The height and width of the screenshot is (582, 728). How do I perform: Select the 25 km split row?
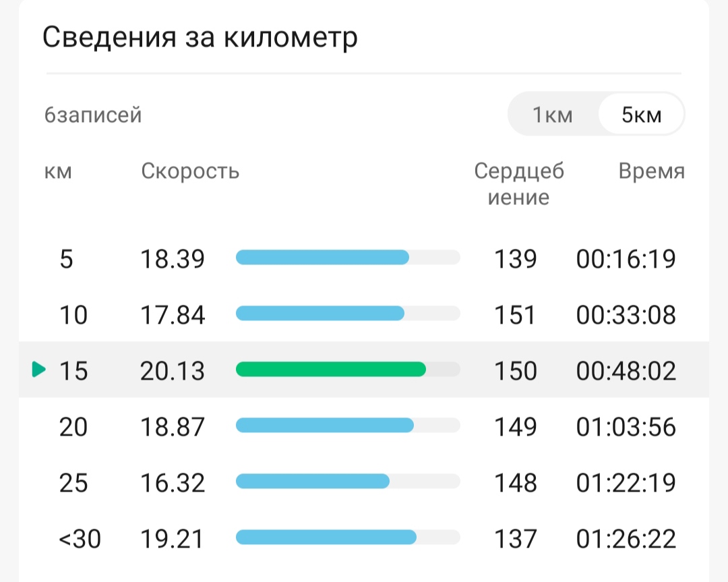coord(364,482)
